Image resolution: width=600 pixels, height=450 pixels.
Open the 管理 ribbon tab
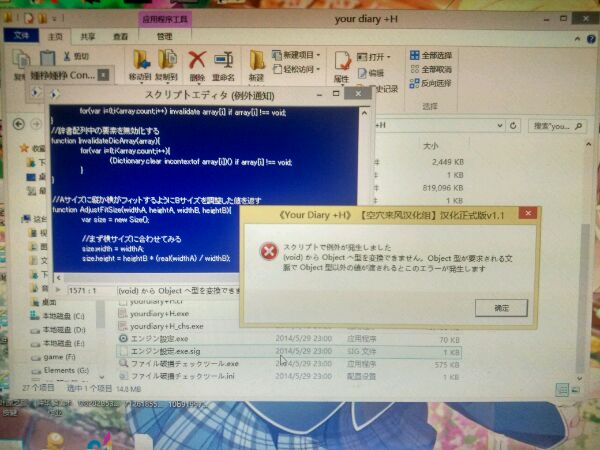[164, 36]
